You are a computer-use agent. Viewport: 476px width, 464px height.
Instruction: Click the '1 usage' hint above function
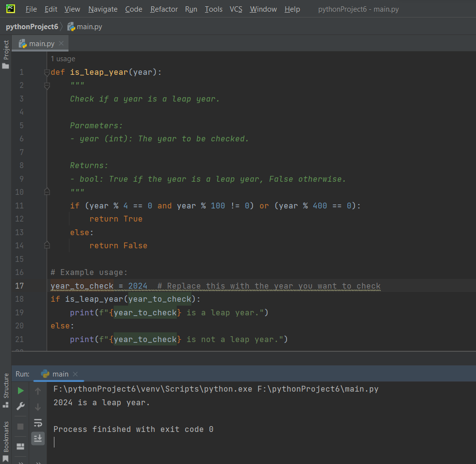coord(63,59)
